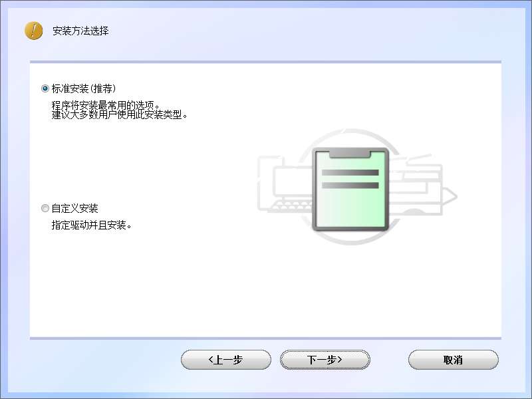Click the yellow exclamation mark icon
Image resolution: width=532 pixels, height=399 pixels.
pos(34,31)
